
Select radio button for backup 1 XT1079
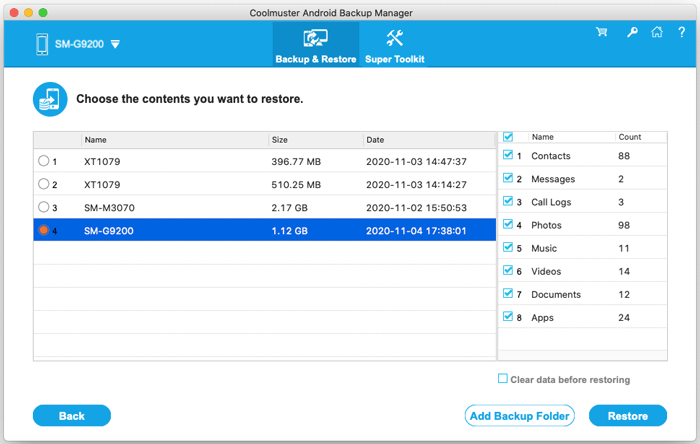tap(43, 161)
